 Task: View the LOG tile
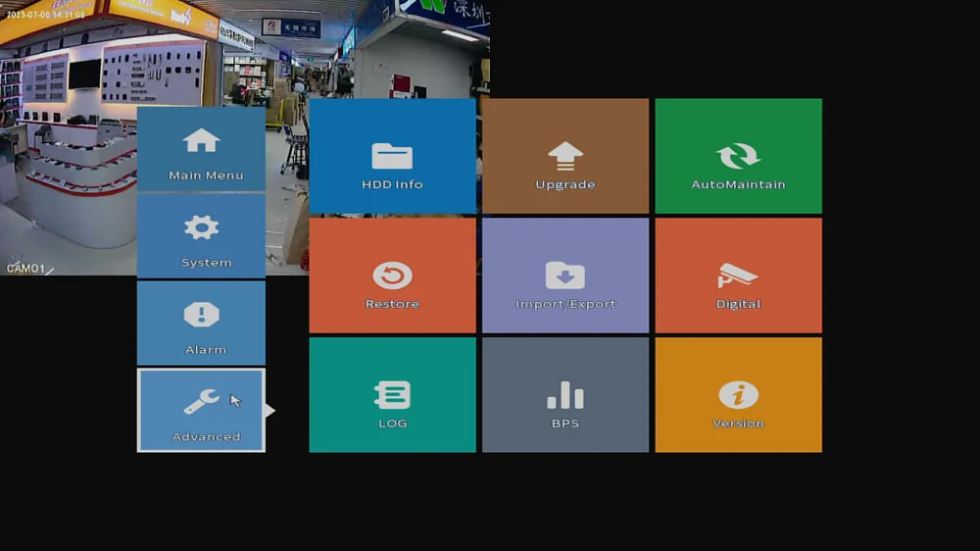393,395
